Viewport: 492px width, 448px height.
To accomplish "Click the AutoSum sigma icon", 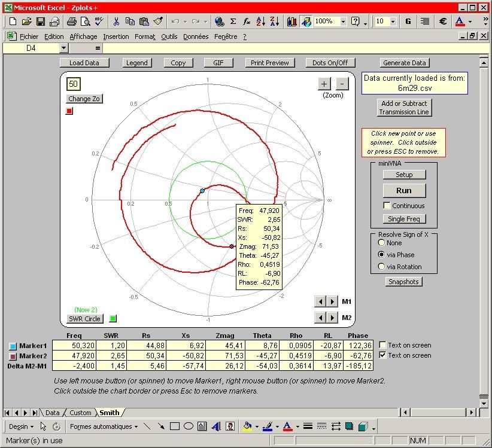I will point(233,22).
